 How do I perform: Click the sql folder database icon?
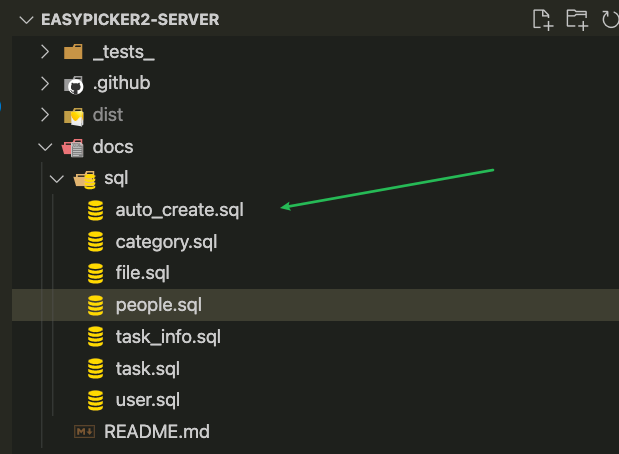pyautogui.click(x=85, y=179)
